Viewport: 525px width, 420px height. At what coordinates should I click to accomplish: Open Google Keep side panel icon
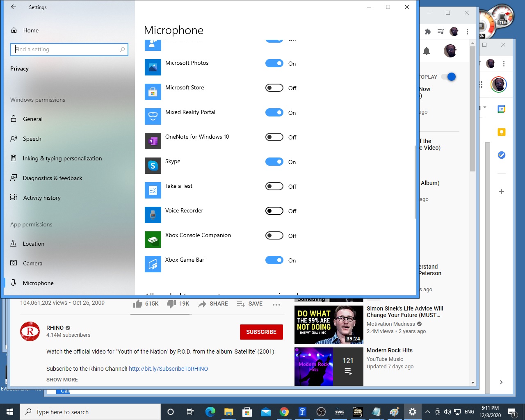pyautogui.click(x=501, y=132)
